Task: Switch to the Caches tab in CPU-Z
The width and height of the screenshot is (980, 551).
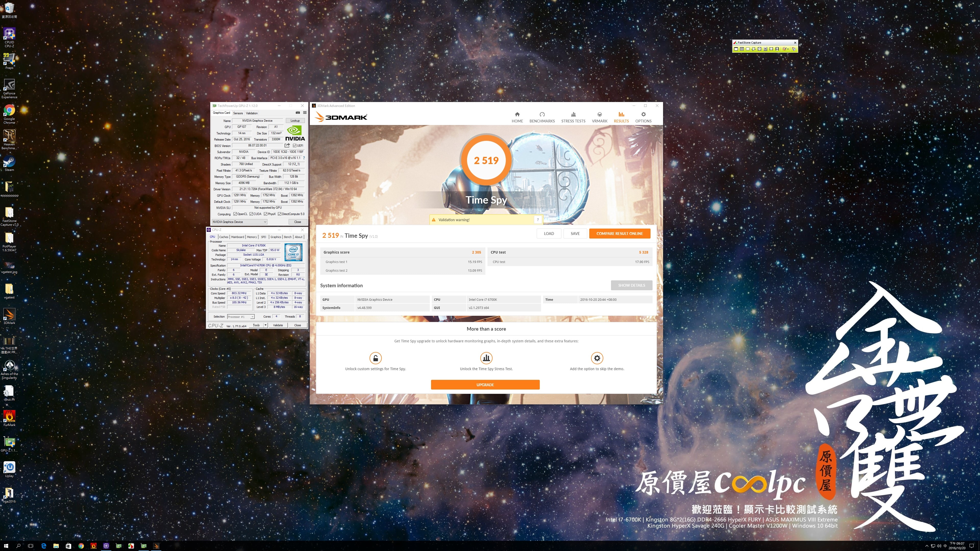Action: [x=224, y=237]
